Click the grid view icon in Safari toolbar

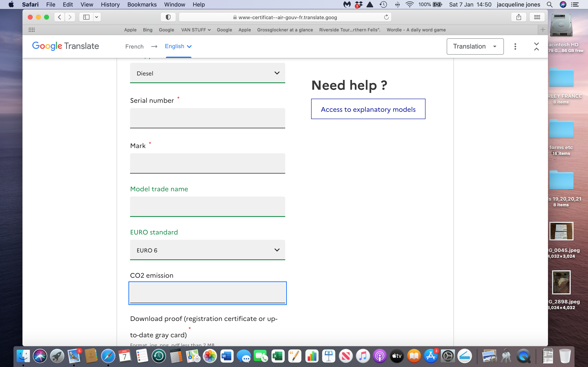(537, 17)
